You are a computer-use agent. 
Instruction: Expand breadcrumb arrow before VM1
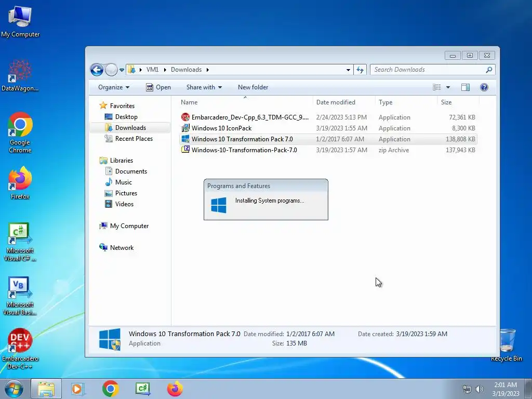140,70
